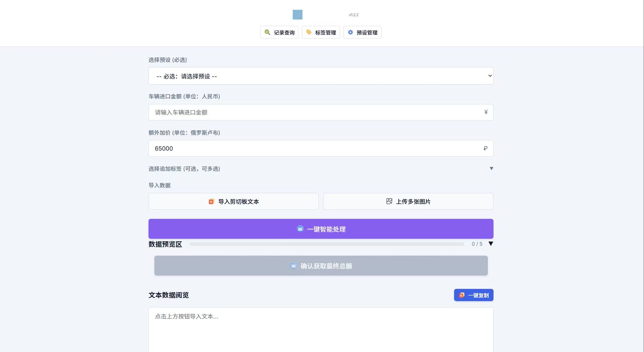Click the 导入剪切板文本 import clipboard button
This screenshot has width=644, height=352.
(233, 201)
